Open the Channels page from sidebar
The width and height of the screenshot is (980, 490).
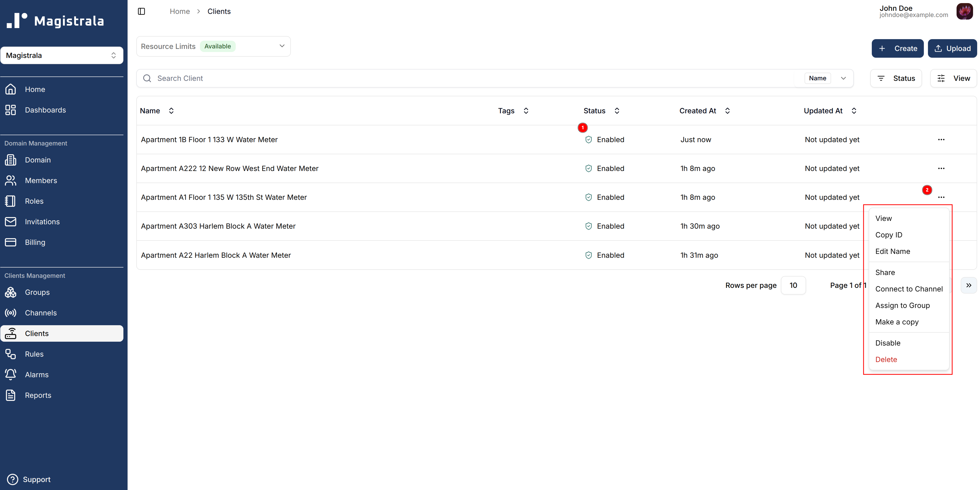41,313
